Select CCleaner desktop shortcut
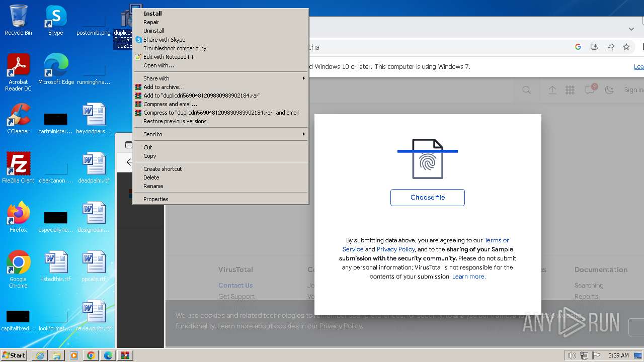This screenshot has height=362, width=644. coord(18,119)
